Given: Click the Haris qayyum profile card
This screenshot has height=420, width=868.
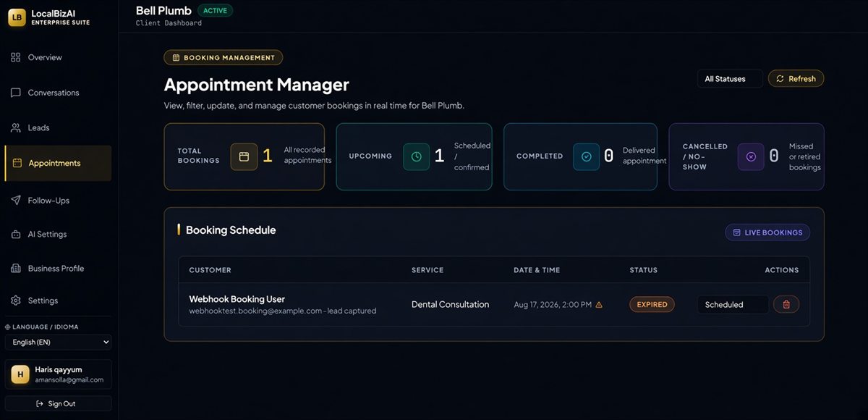Looking at the screenshot, I should (59, 374).
